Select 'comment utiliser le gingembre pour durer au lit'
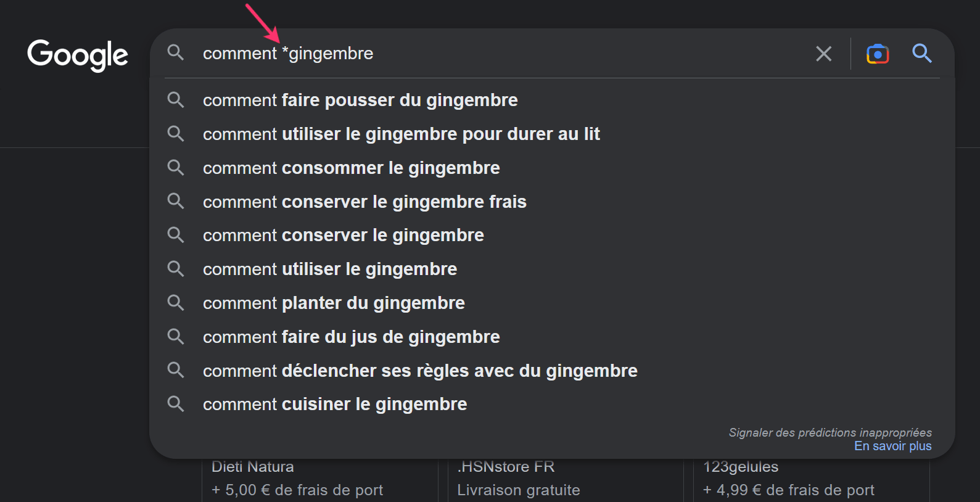Image resolution: width=980 pixels, height=502 pixels. point(401,134)
